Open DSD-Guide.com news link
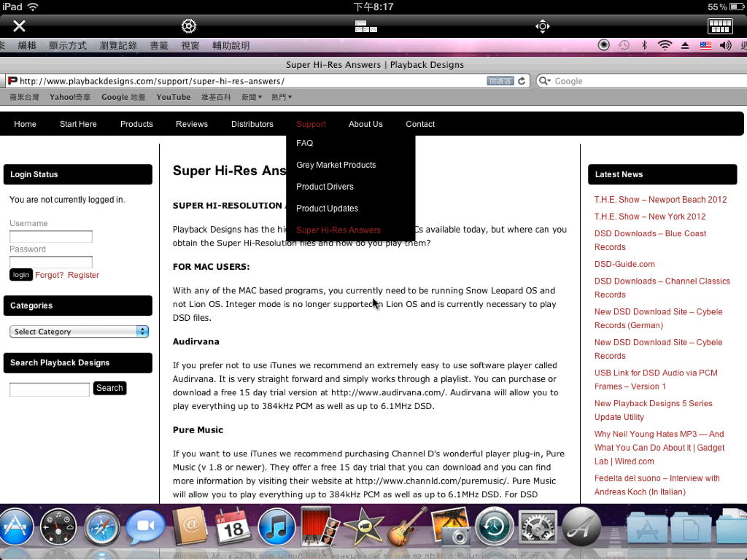The height and width of the screenshot is (560, 747). coord(624,264)
